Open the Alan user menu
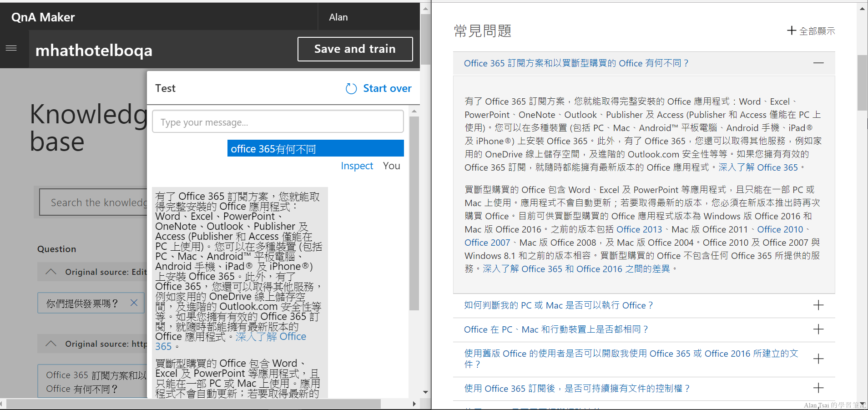 [338, 17]
